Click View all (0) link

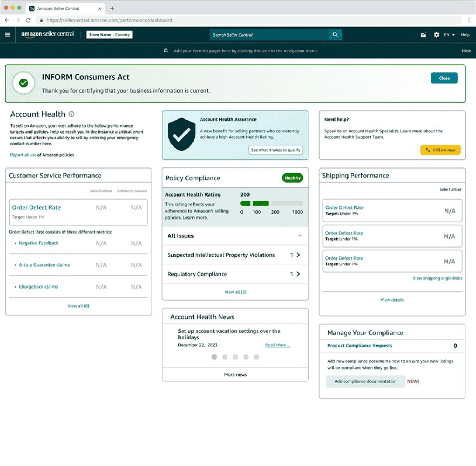(x=78, y=306)
